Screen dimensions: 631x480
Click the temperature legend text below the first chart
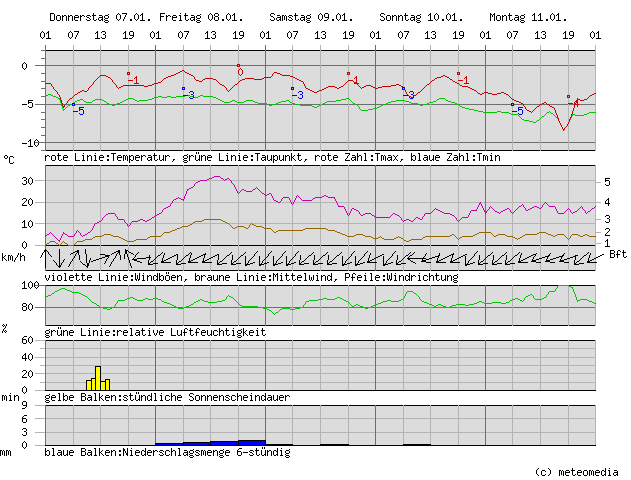click(x=272, y=158)
